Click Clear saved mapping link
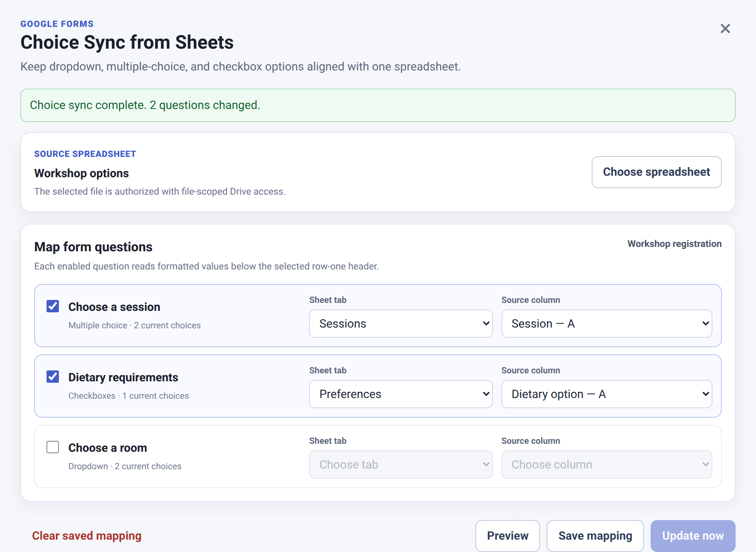This screenshot has height=552, width=756. point(87,536)
